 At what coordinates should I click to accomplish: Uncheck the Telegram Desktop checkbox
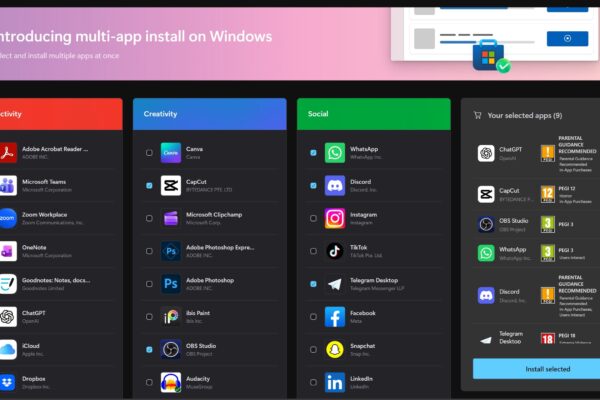[x=313, y=284]
